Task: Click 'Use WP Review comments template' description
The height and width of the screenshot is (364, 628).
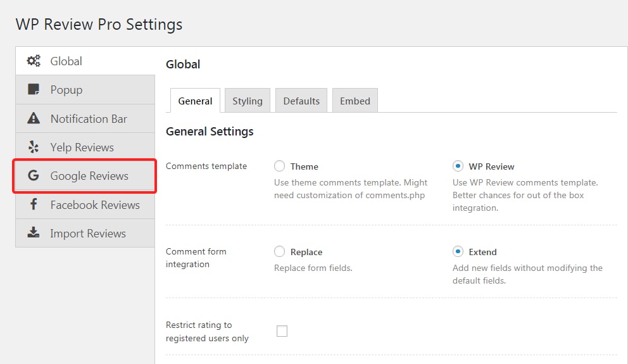Action: tap(525, 195)
